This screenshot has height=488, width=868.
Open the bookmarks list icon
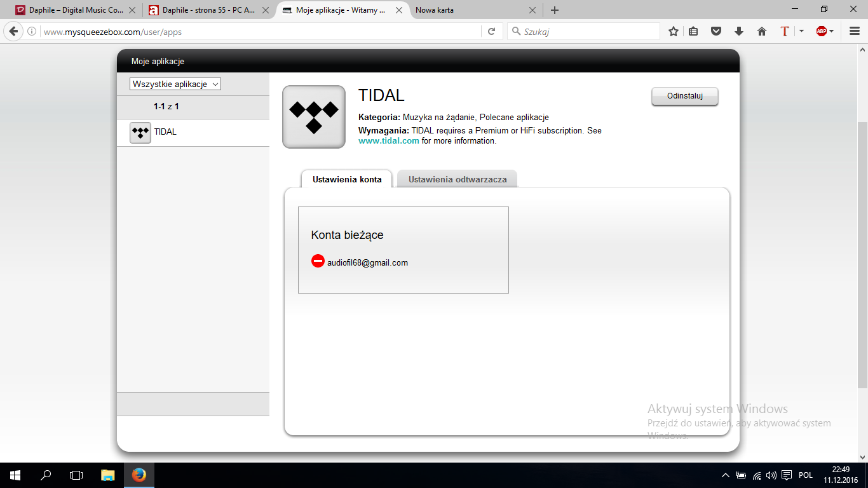pyautogui.click(x=694, y=31)
